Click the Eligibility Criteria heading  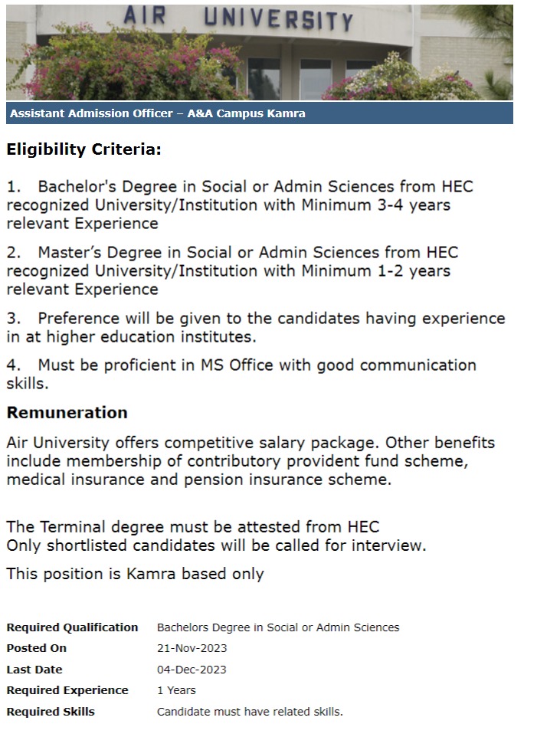click(x=84, y=150)
